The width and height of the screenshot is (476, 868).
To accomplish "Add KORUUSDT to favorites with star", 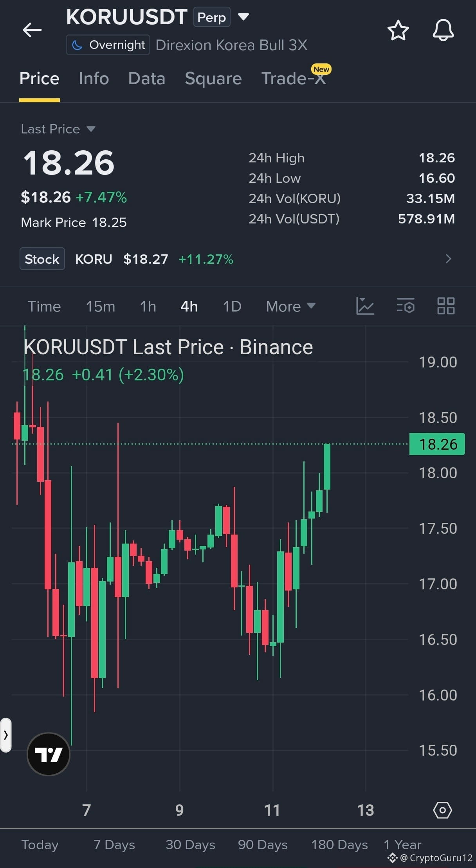I will tap(398, 30).
